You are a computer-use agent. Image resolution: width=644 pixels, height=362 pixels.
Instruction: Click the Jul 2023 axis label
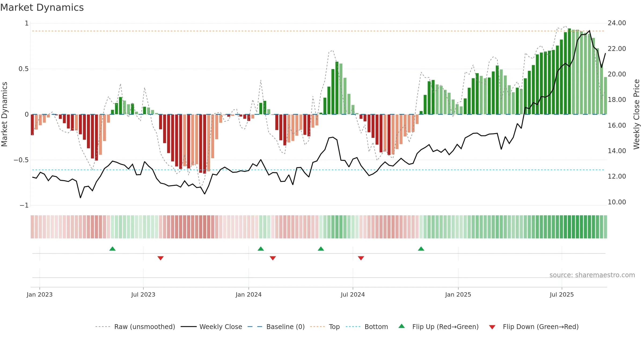[x=143, y=294]
